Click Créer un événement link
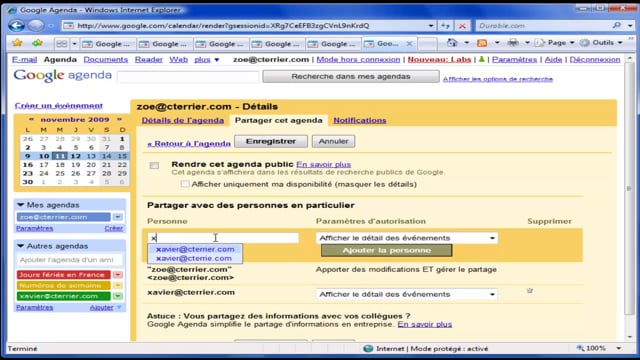640x360 pixels. point(59,106)
